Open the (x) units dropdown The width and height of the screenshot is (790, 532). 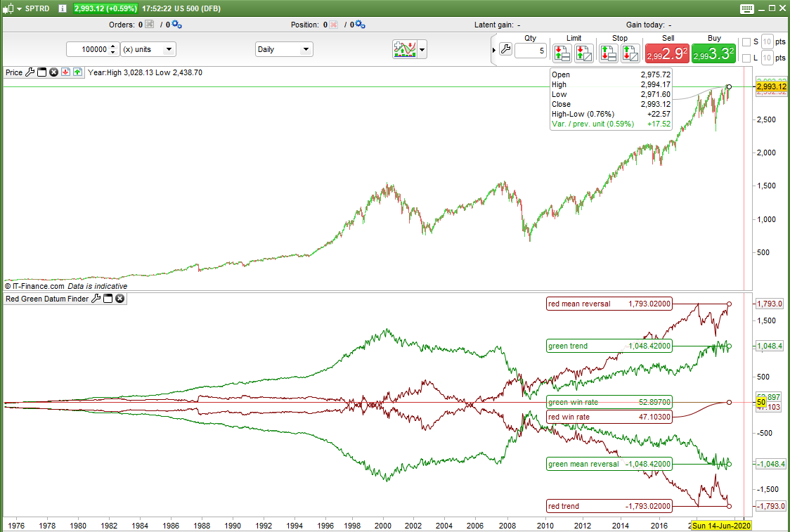coord(148,49)
